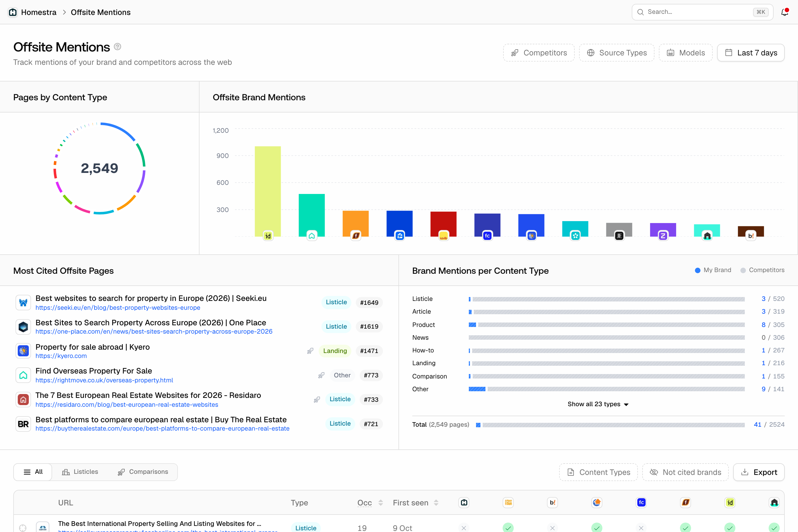Click the Residaro red house favicon
This screenshot has height=532, width=798.
click(23, 400)
